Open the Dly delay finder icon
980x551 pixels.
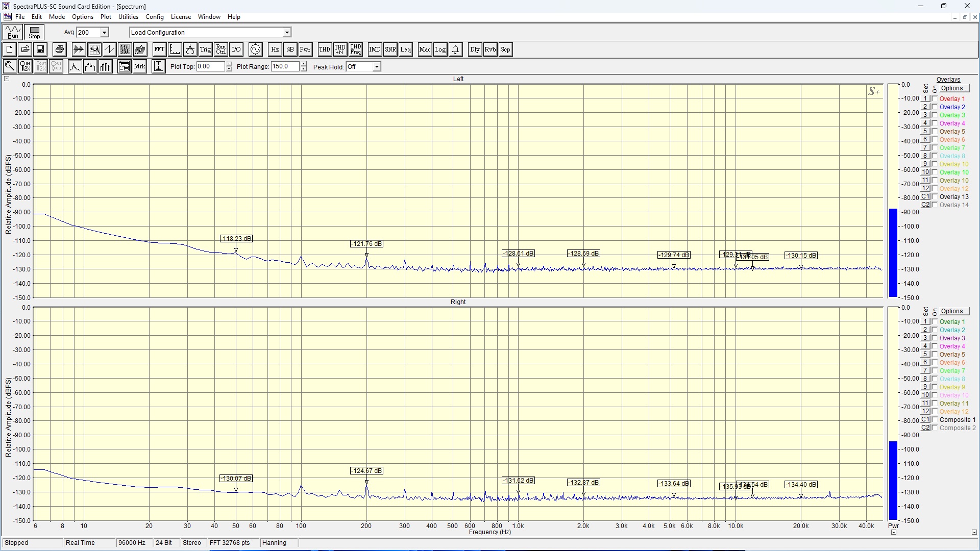point(475,49)
